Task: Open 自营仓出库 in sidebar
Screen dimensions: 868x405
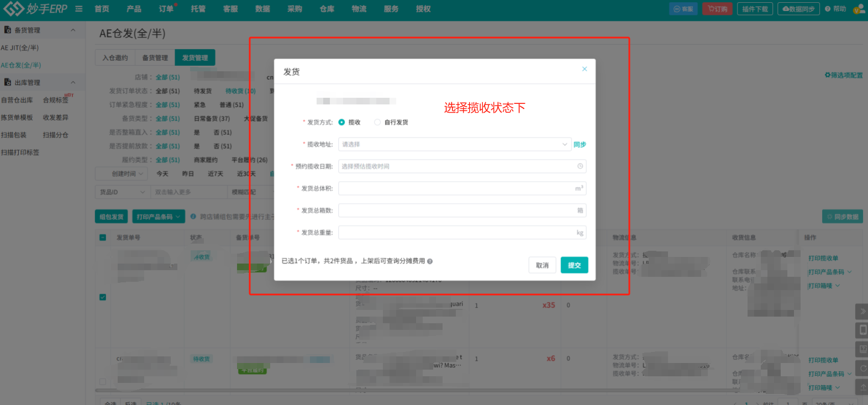Action: point(17,100)
